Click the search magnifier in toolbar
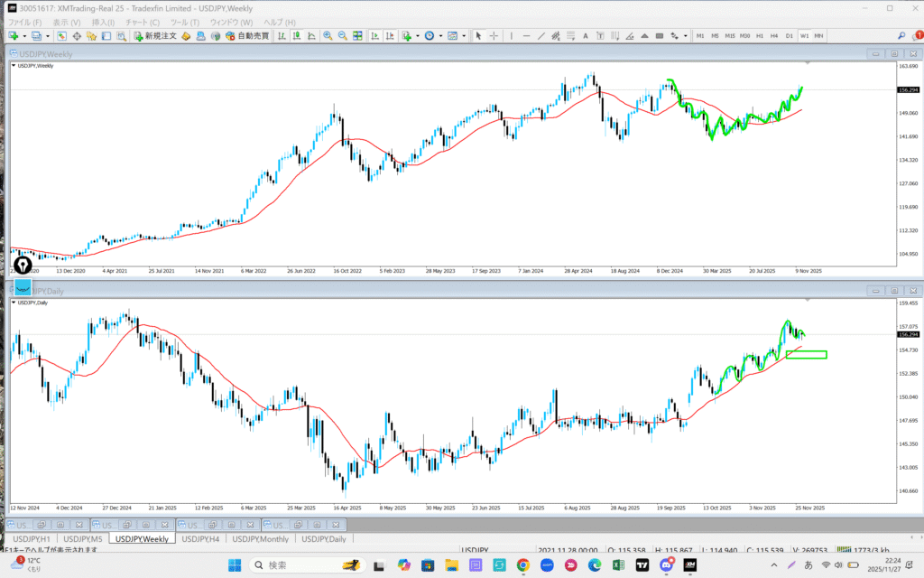This screenshot has width=924, height=578. point(902,36)
